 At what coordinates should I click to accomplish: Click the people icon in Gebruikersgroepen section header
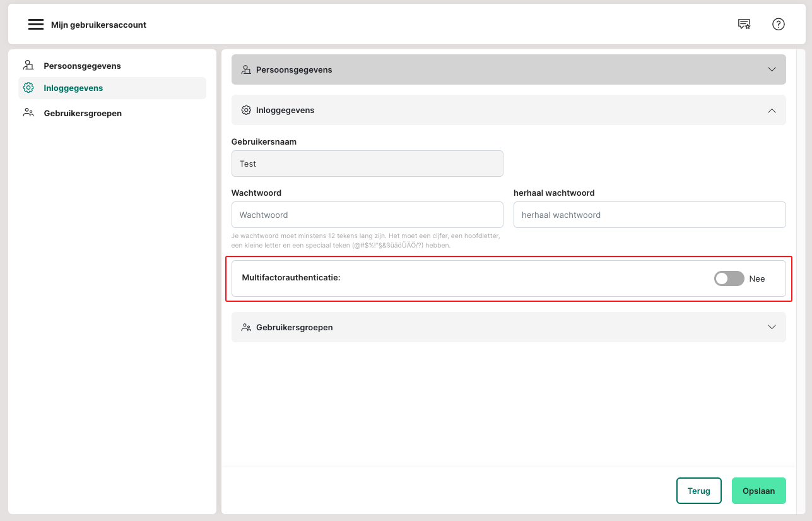(246, 327)
